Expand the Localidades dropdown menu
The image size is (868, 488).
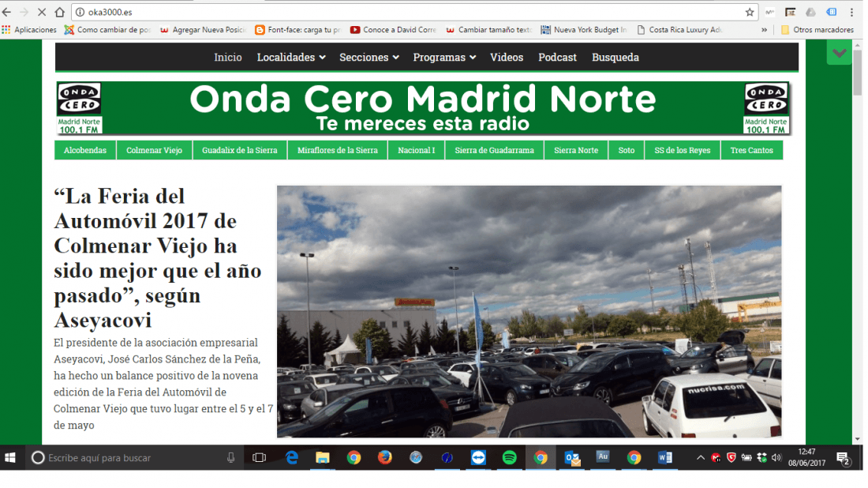291,57
